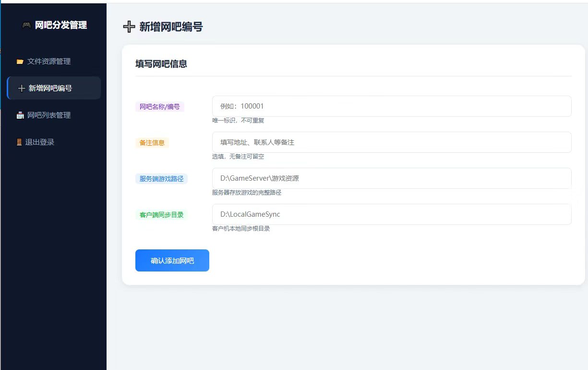
Task: Click the 服务端游戏路径 blue label
Action: pyautogui.click(x=161, y=179)
